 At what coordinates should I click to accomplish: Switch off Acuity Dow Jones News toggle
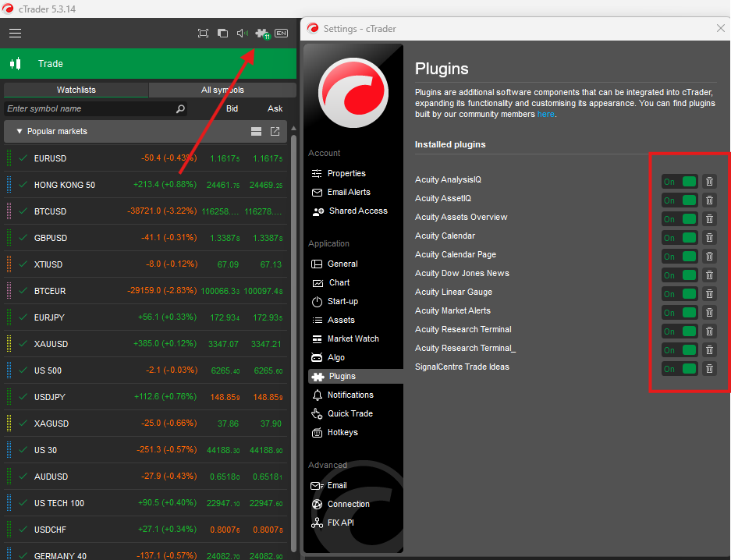pyautogui.click(x=680, y=275)
